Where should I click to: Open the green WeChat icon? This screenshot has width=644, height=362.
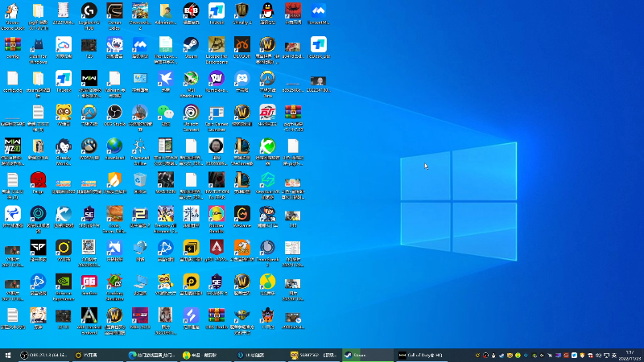tap(166, 116)
